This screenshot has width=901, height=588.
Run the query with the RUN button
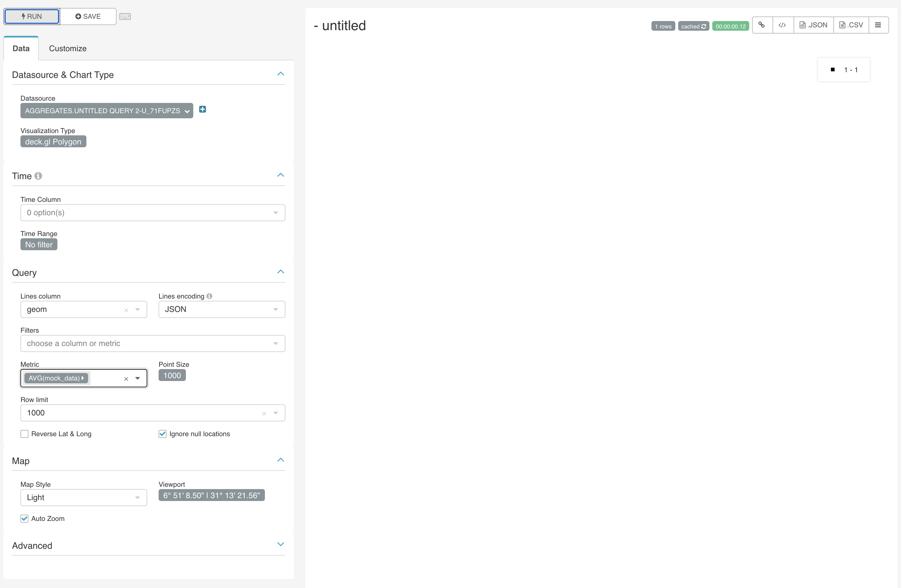point(32,16)
